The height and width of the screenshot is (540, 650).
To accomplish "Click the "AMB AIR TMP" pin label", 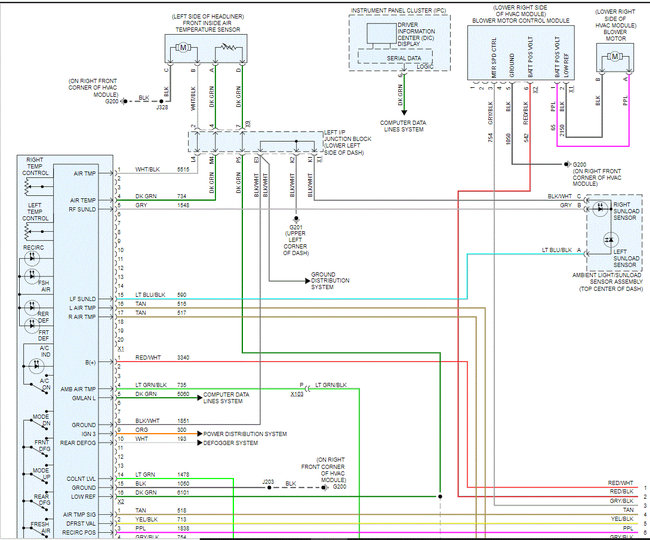I will pos(78,389).
